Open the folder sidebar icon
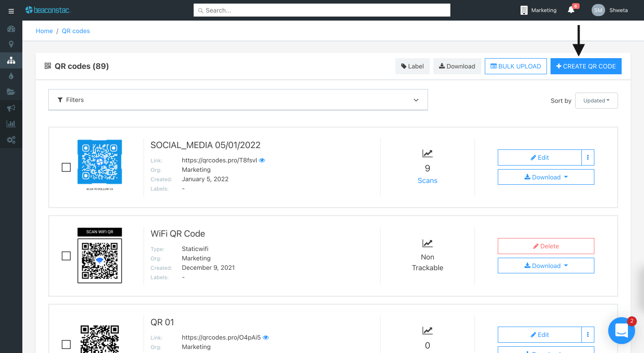This screenshot has height=353, width=644. coord(11,92)
